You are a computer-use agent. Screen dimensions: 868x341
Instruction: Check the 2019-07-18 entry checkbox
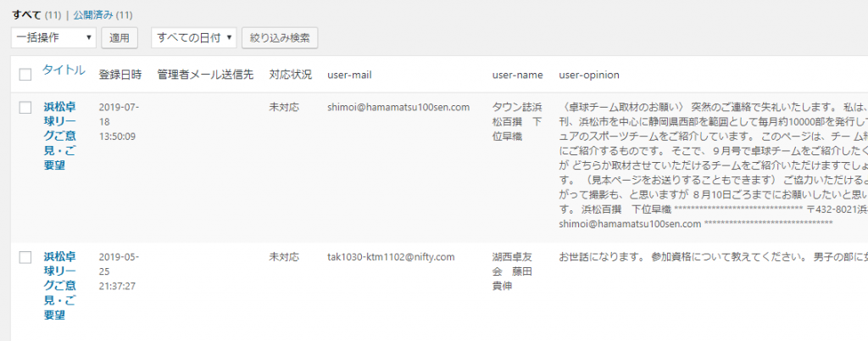(25, 108)
